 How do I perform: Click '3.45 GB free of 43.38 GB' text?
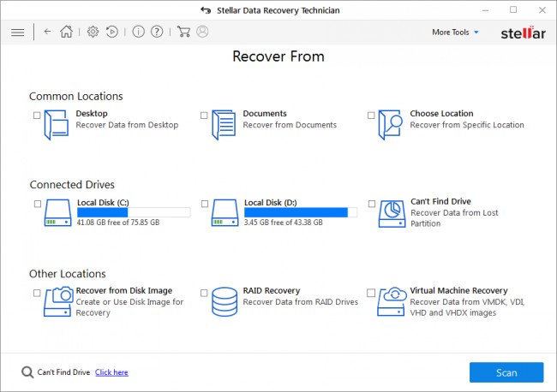[x=283, y=223]
